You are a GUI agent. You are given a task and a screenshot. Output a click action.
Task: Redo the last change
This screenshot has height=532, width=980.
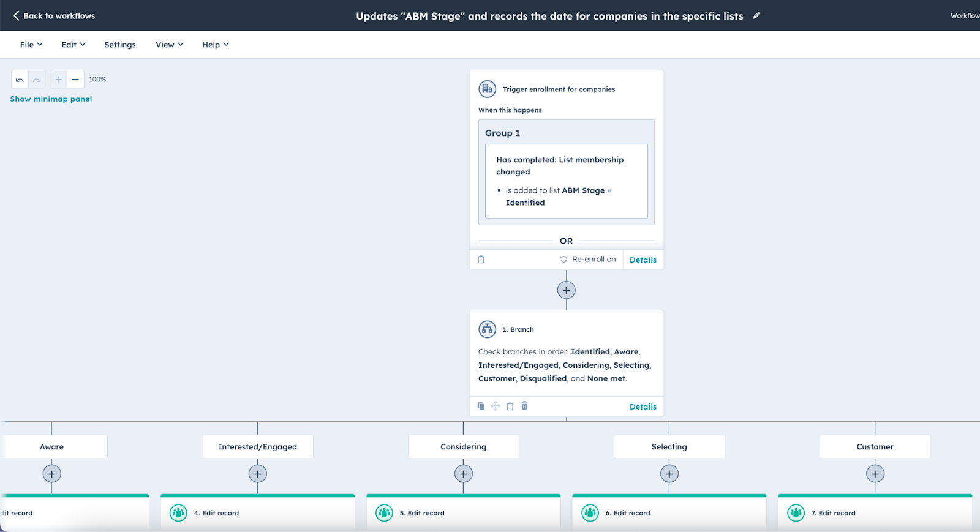(x=37, y=80)
